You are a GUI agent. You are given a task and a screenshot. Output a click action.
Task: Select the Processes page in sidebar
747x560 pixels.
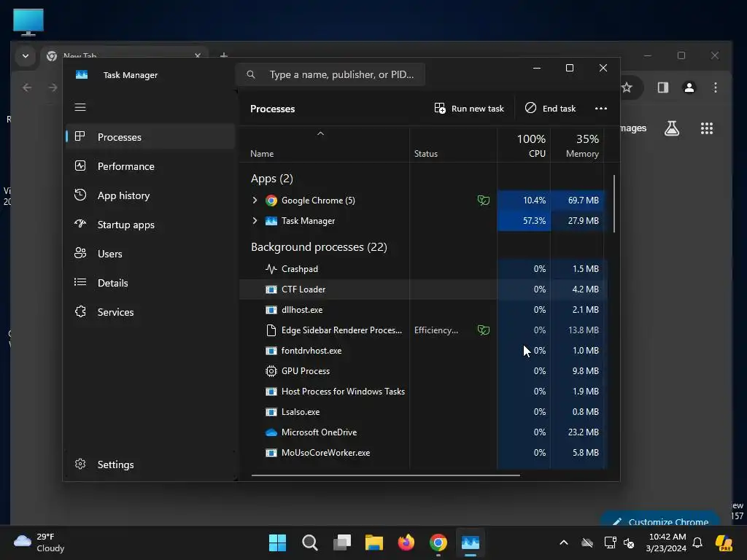150,137
